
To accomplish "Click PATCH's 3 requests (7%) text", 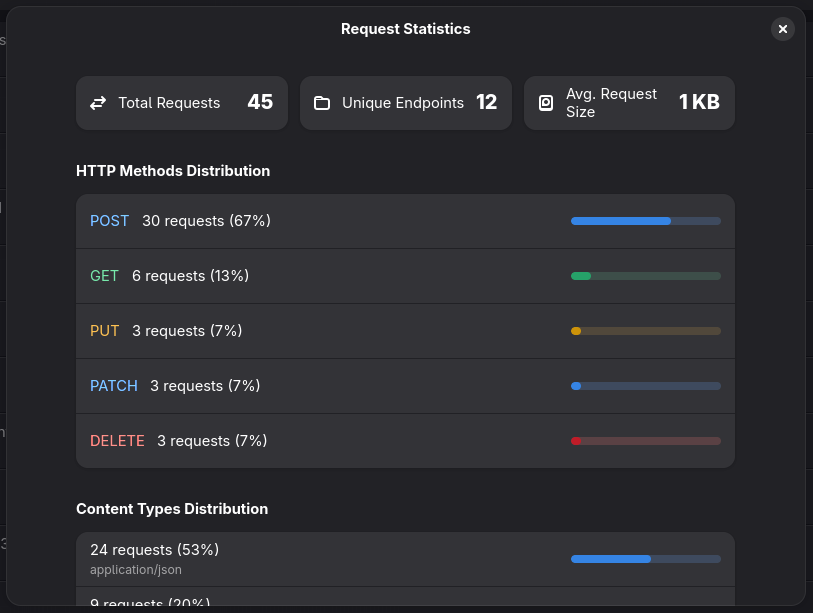I will [x=205, y=386].
